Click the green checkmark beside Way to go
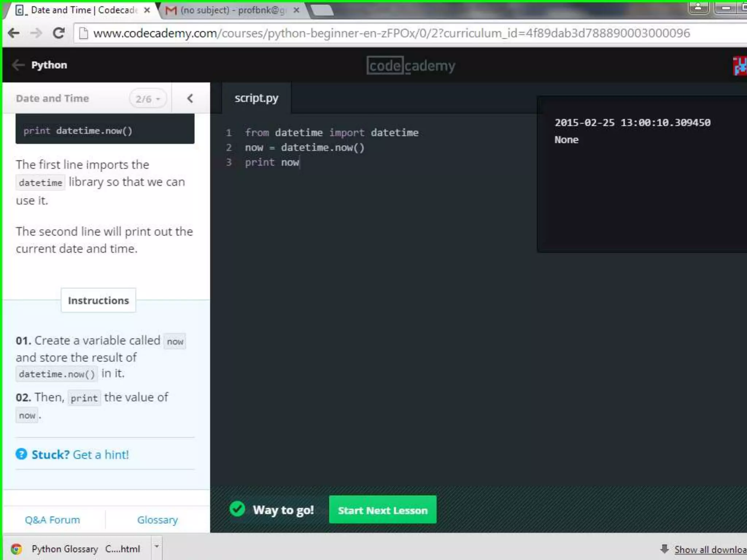 click(237, 509)
